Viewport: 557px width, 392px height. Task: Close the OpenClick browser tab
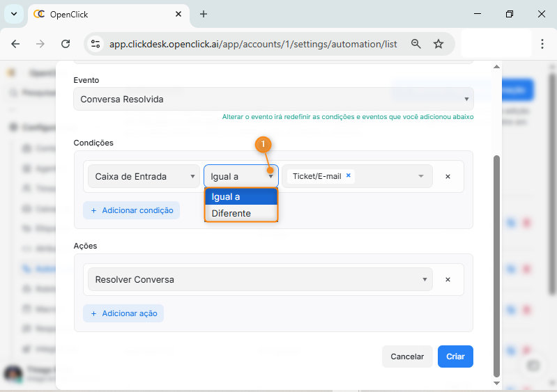[x=179, y=14]
